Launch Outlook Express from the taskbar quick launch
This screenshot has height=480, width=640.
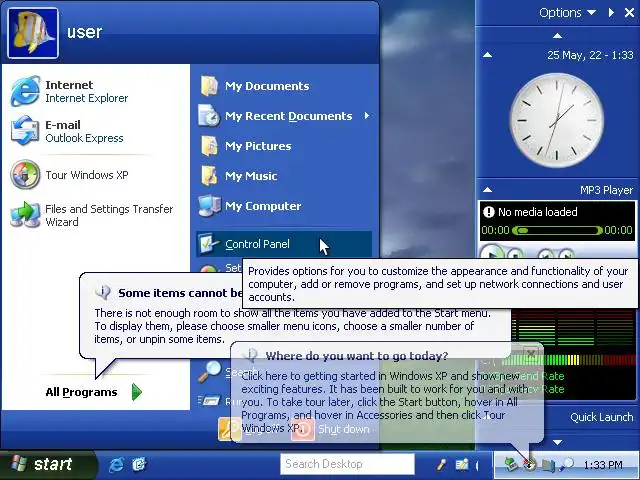139,464
